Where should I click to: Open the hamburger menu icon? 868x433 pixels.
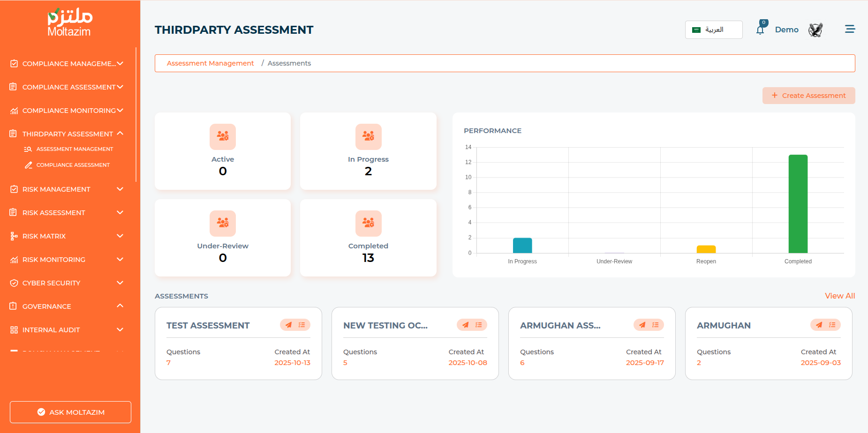click(850, 29)
